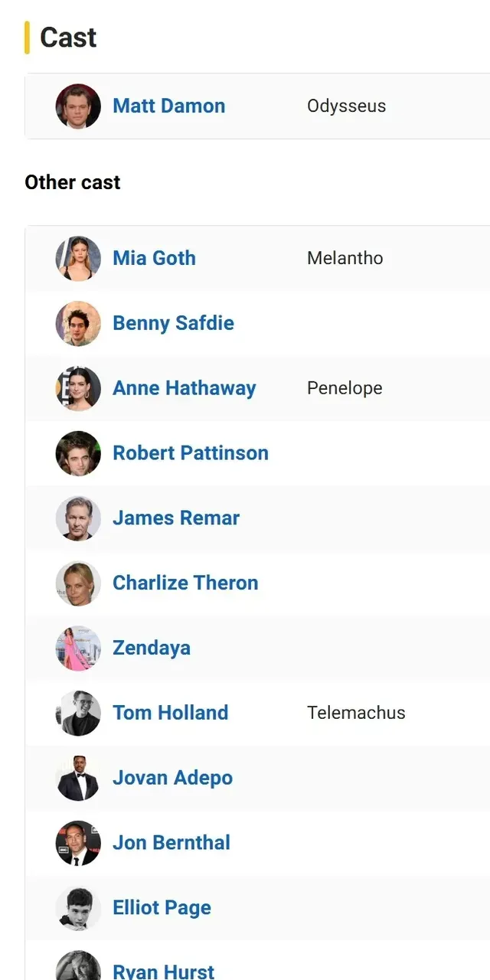Go to Anne Hathaway's page
Screen dimensions: 490x980
pyautogui.click(x=184, y=388)
